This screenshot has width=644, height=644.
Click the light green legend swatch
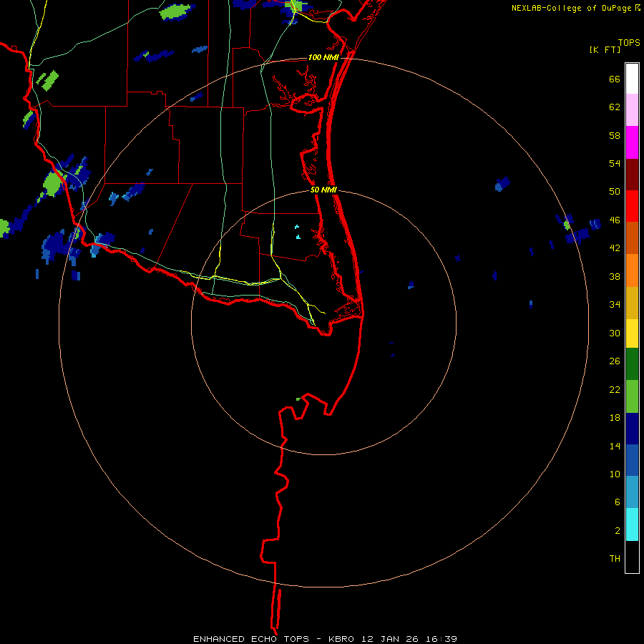pyautogui.click(x=632, y=396)
